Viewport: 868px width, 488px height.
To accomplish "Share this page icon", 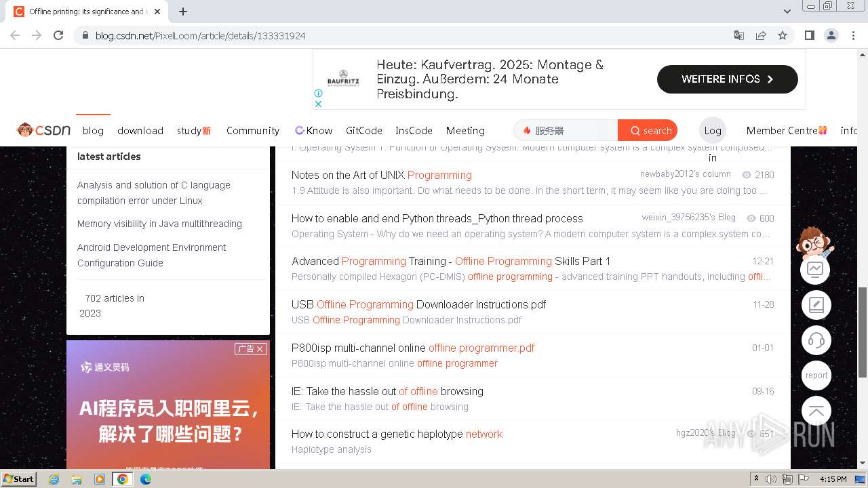I will click(761, 35).
